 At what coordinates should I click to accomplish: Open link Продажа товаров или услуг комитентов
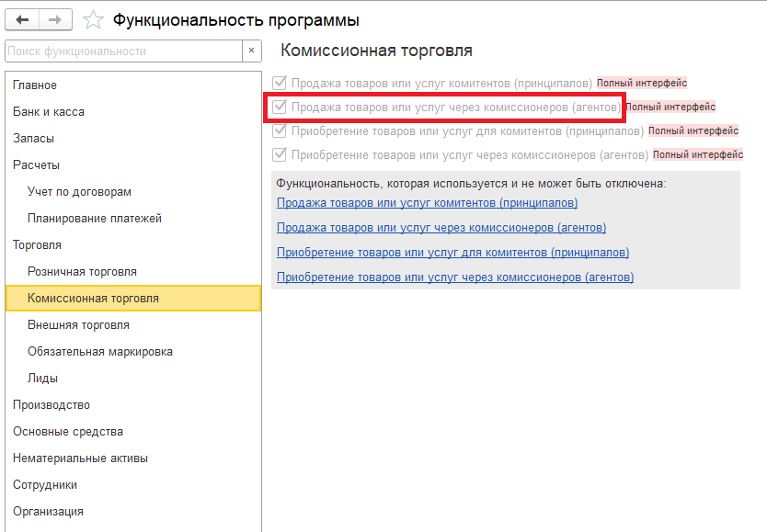point(427,202)
